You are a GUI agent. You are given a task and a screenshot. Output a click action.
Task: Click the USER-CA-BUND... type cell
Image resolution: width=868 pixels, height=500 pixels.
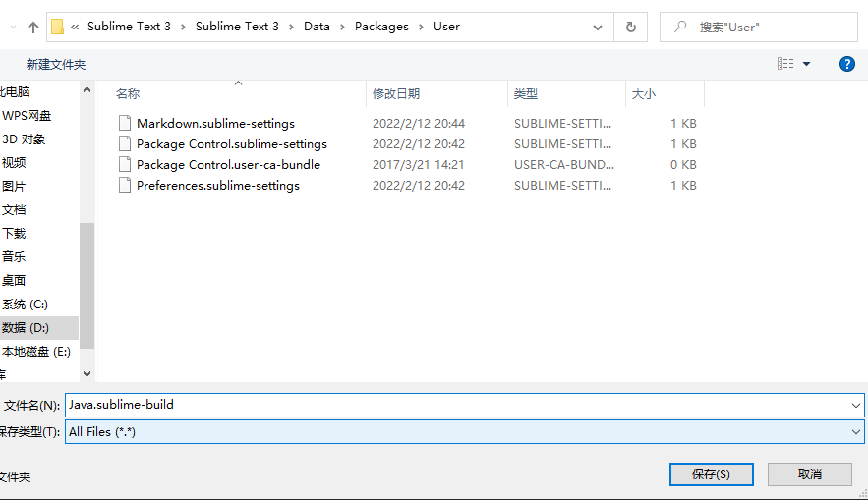point(564,165)
